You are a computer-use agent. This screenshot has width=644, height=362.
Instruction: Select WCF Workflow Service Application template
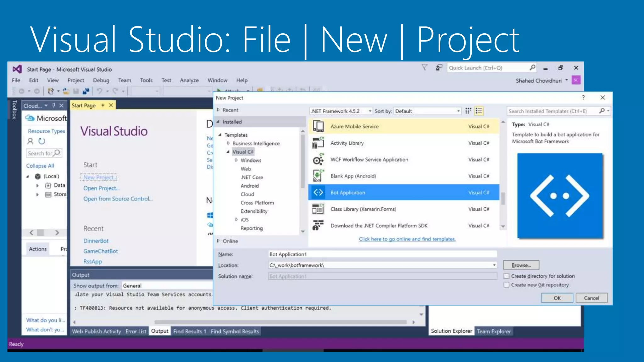pyautogui.click(x=404, y=160)
